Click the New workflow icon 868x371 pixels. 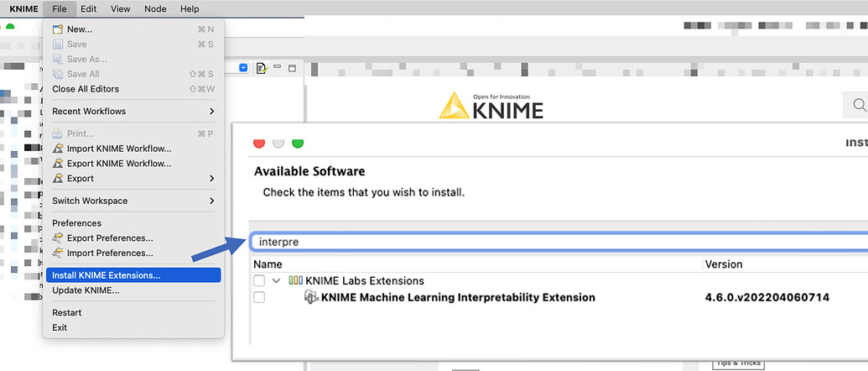point(58,29)
